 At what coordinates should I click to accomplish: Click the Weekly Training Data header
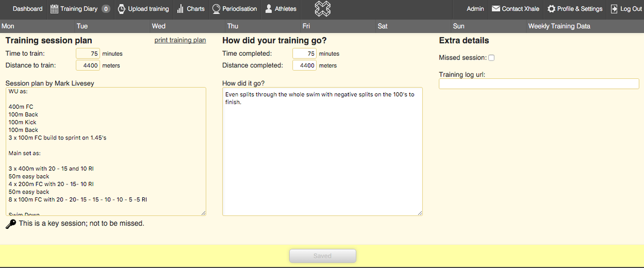[x=559, y=26]
